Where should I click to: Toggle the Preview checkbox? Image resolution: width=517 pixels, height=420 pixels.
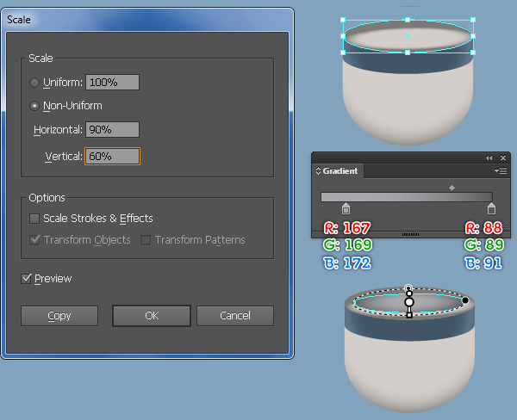(x=26, y=279)
